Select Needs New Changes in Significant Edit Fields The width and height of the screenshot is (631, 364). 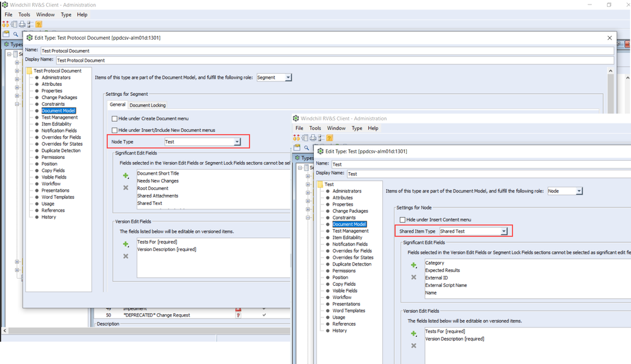158,181
